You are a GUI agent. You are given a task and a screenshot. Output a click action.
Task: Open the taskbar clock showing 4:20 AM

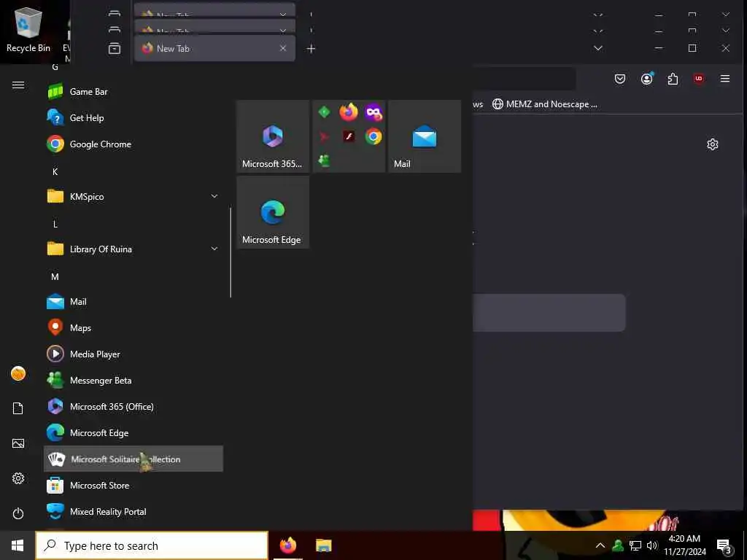(684, 545)
